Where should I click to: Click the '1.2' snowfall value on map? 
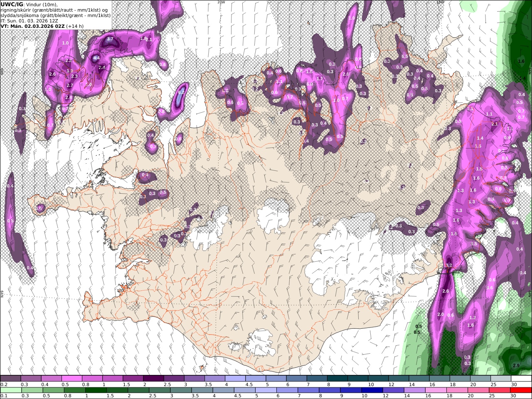click(x=472, y=318)
